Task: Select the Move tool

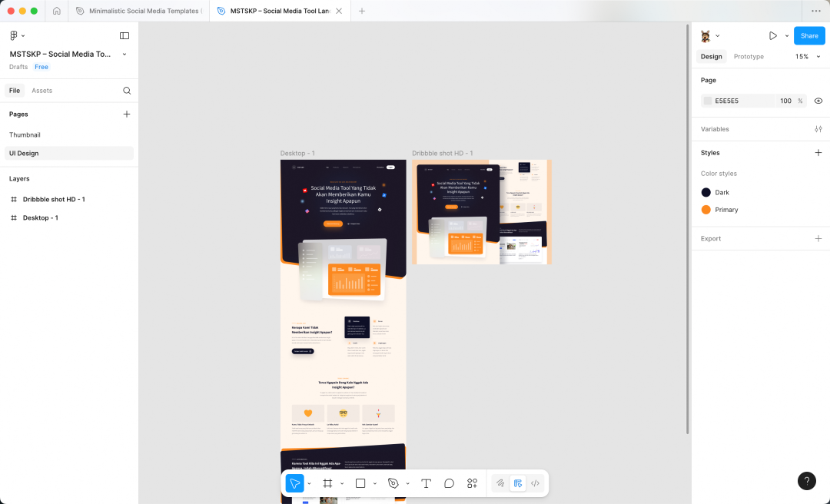Action: click(295, 482)
